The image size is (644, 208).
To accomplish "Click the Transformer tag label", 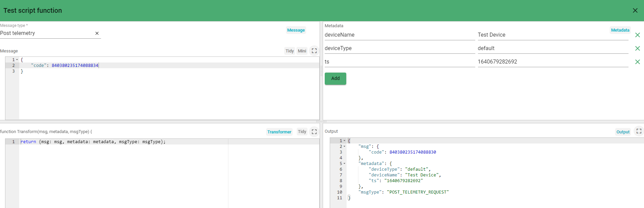I will [x=279, y=132].
